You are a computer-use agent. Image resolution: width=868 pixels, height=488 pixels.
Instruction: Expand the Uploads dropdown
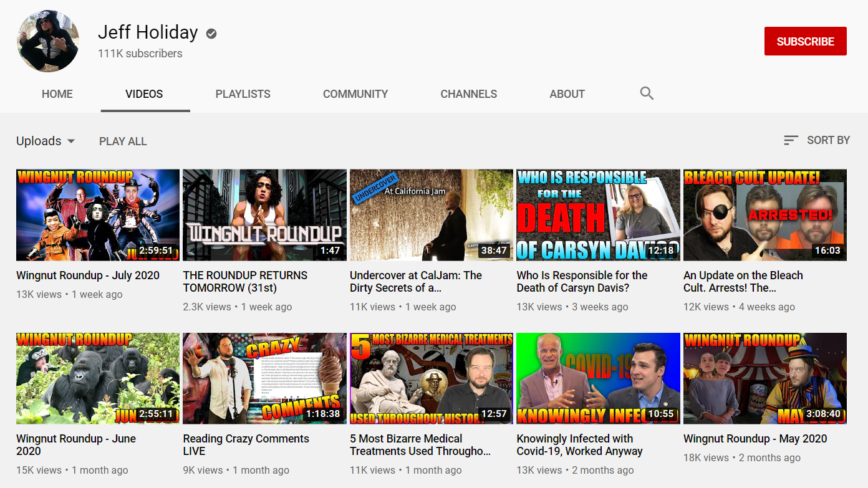coord(46,141)
